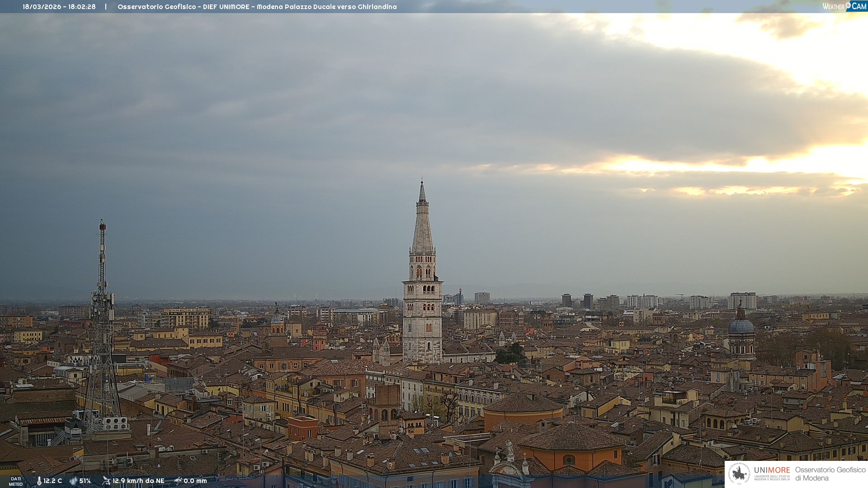Click the DATI METEO label
The height and width of the screenshot is (488, 868).
pos(16,481)
